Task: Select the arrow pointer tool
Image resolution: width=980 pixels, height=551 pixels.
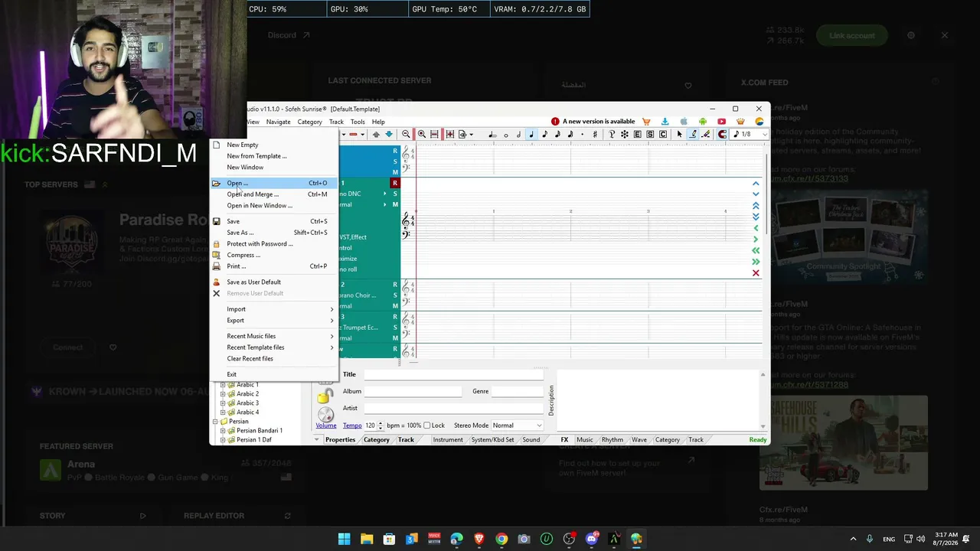Action: pyautogui.click(x=680, y=134)
